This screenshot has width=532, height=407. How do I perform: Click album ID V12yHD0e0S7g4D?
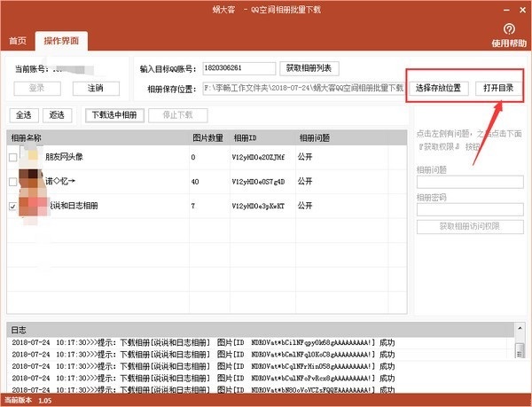click(x=258, y=182)
